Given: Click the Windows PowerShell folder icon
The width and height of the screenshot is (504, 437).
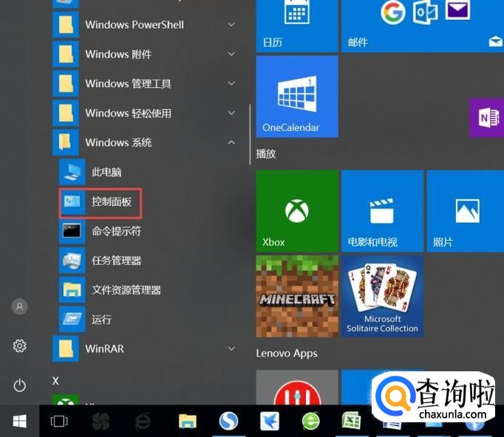Looking at the screenshot, I should pyautogui.click(x=66, y=24).
